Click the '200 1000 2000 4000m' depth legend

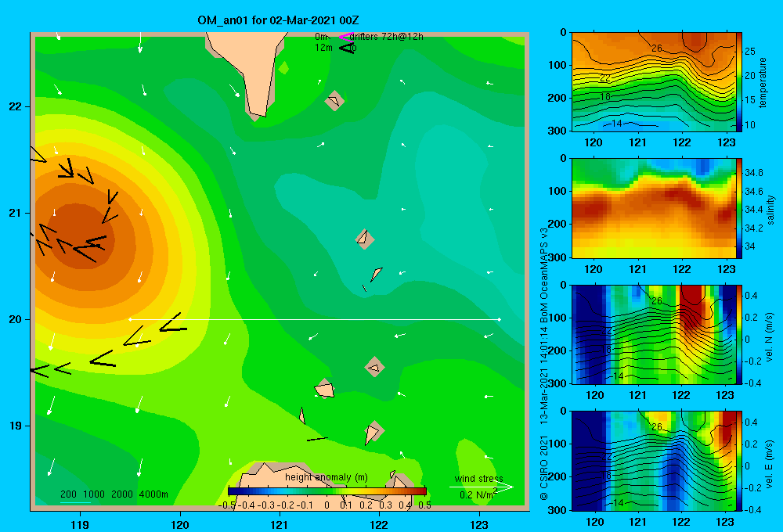114,494
